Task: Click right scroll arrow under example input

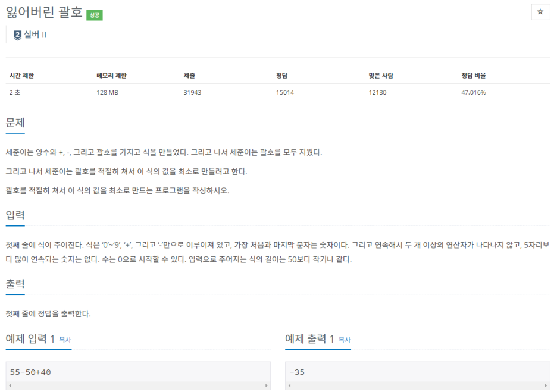Action: point(267,385)
